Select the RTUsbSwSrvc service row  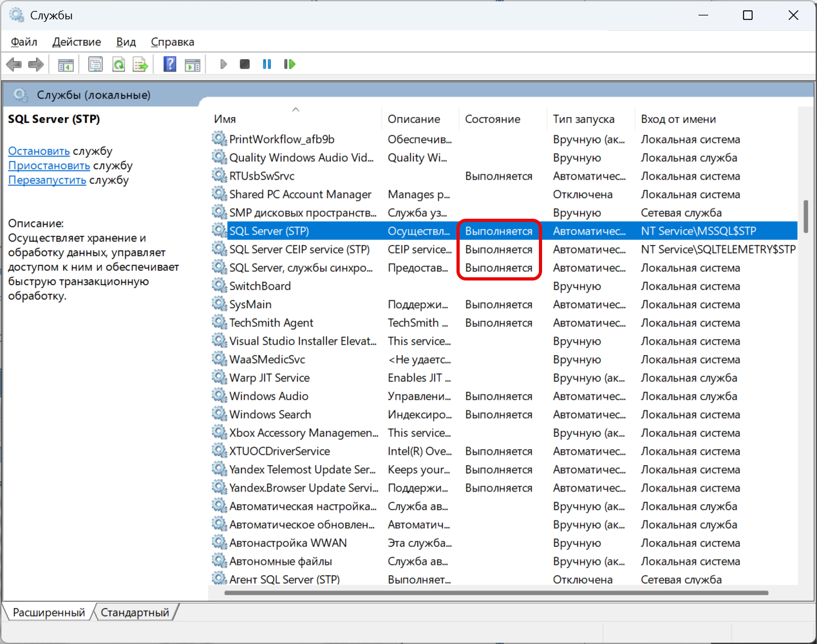pos(503,176)
